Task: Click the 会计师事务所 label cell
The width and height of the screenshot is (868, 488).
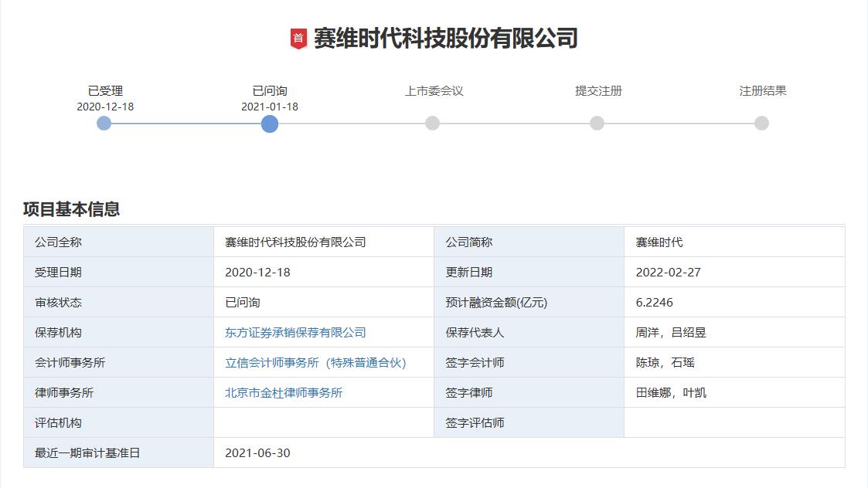Action: point(118,362)
